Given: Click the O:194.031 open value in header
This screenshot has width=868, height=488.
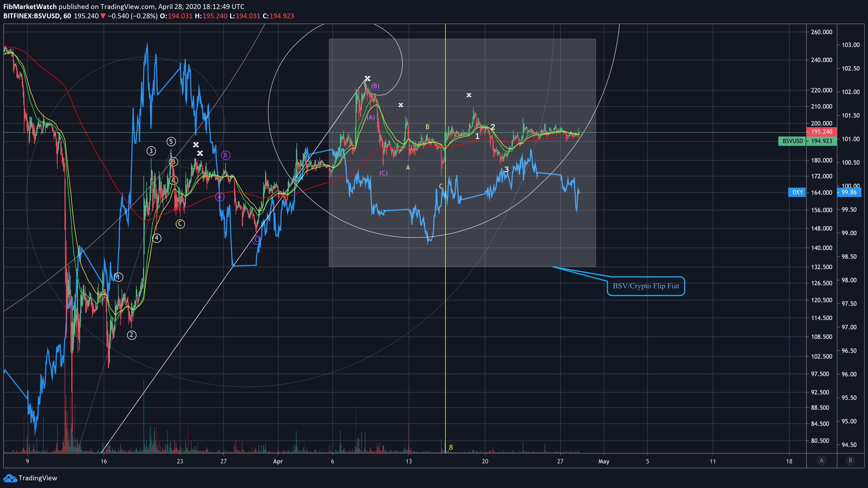Looking at the screenshot, I should click(176, 16).
